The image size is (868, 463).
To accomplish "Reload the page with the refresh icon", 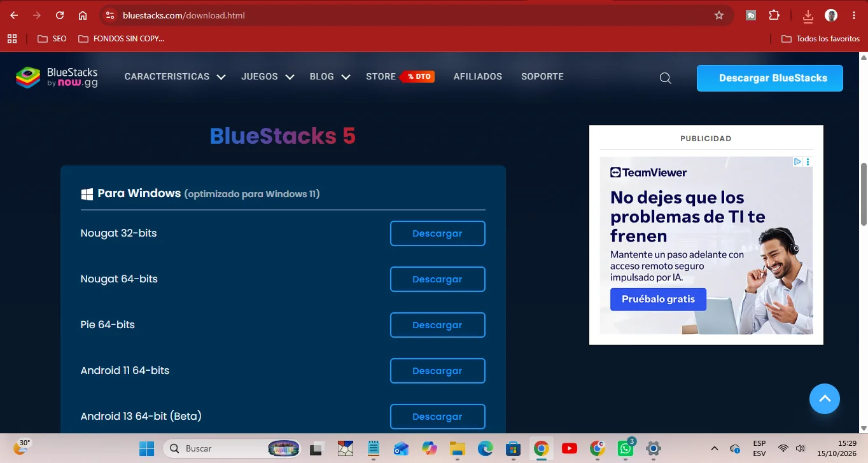I will (x=60, y=15).
